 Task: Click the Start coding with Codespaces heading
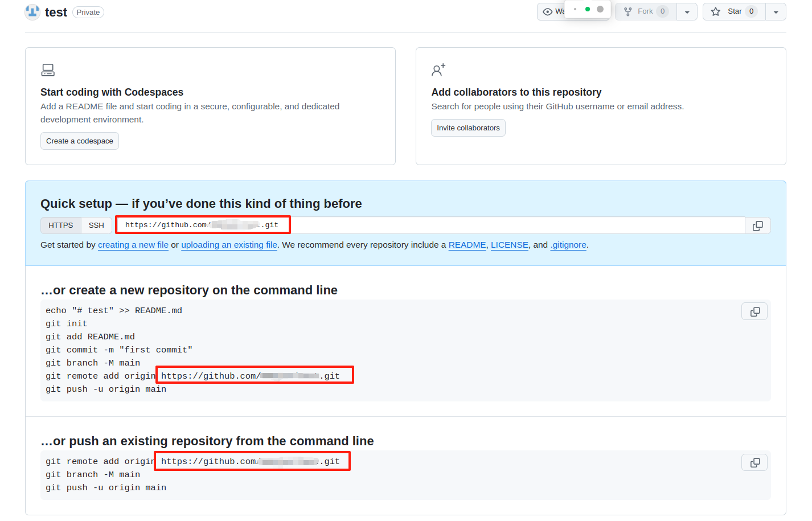[112, 92]
